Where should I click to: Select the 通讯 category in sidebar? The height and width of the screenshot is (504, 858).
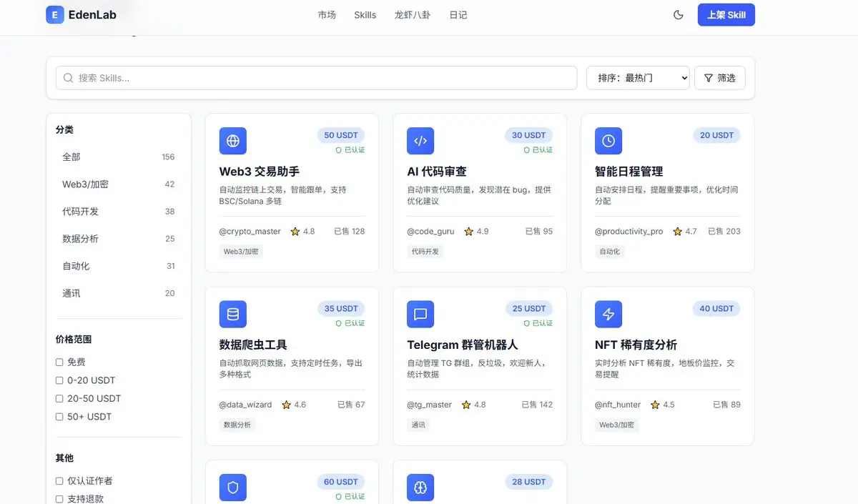tap(119, 293)
